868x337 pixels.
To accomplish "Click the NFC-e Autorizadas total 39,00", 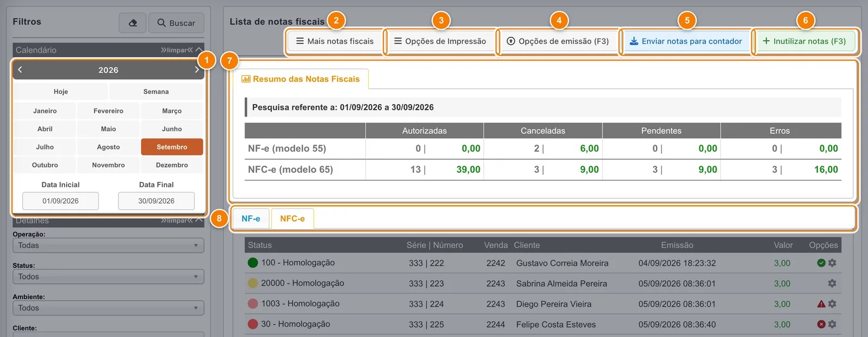I will tap(468, 170).
